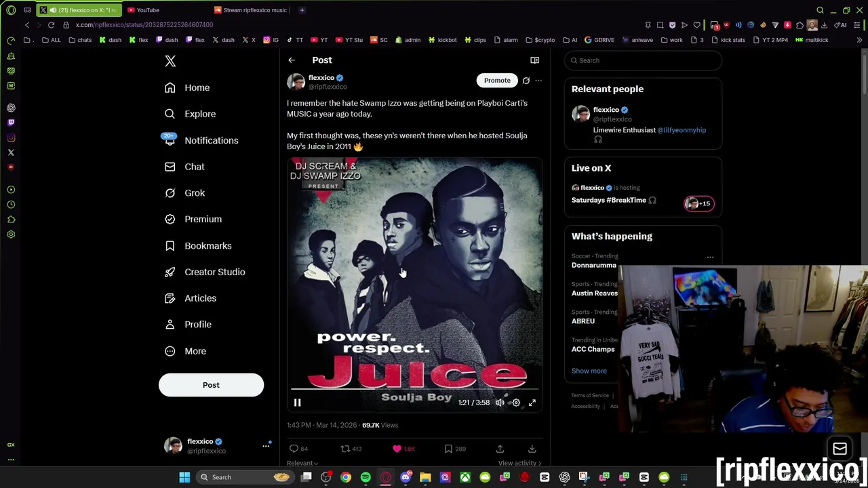
Task: Open Chat in the sidebar
Action: 184,167
